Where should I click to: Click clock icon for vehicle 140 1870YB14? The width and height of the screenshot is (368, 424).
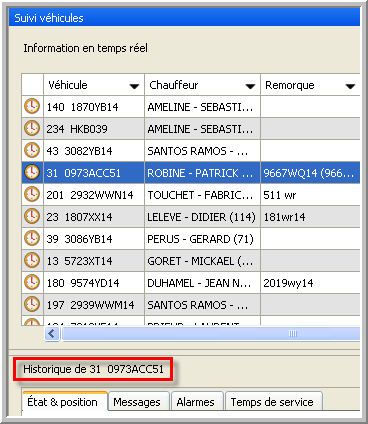(32, 106)
